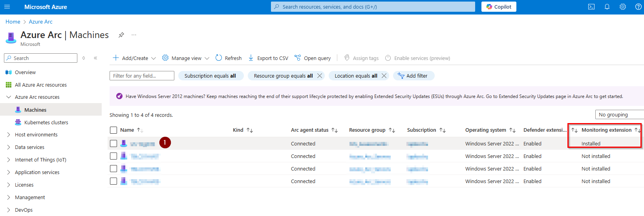Toggle the select-all header checkbox
The image size is (644, 216).
(x=113, y=130)
